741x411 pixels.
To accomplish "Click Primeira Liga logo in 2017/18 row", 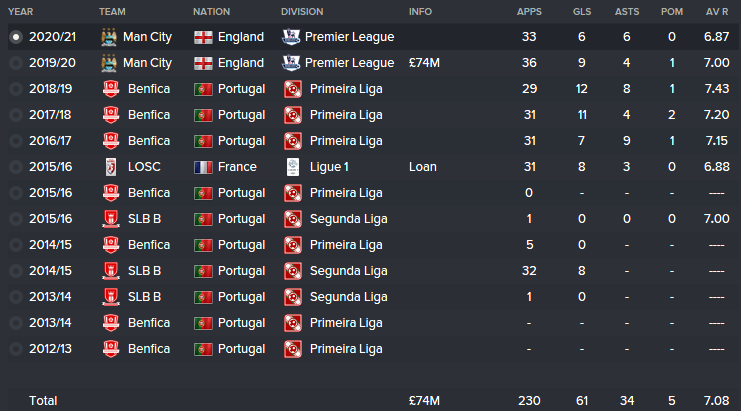I will coord(293,115).
